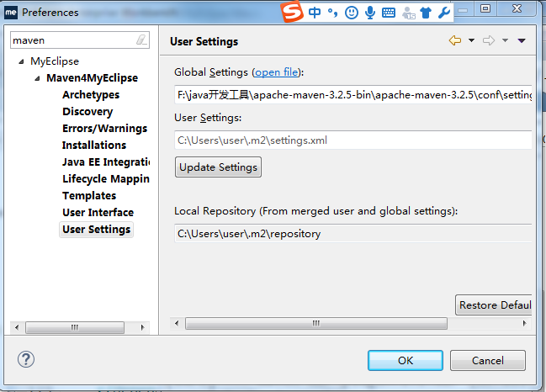The width and height of the screenshot is (546, 392).
Task: Click the Local Repository path field
Action: point(353,234)
